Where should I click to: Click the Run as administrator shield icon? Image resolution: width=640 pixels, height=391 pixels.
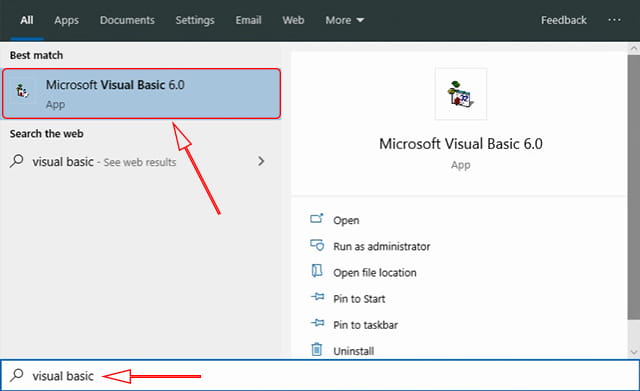317,245
